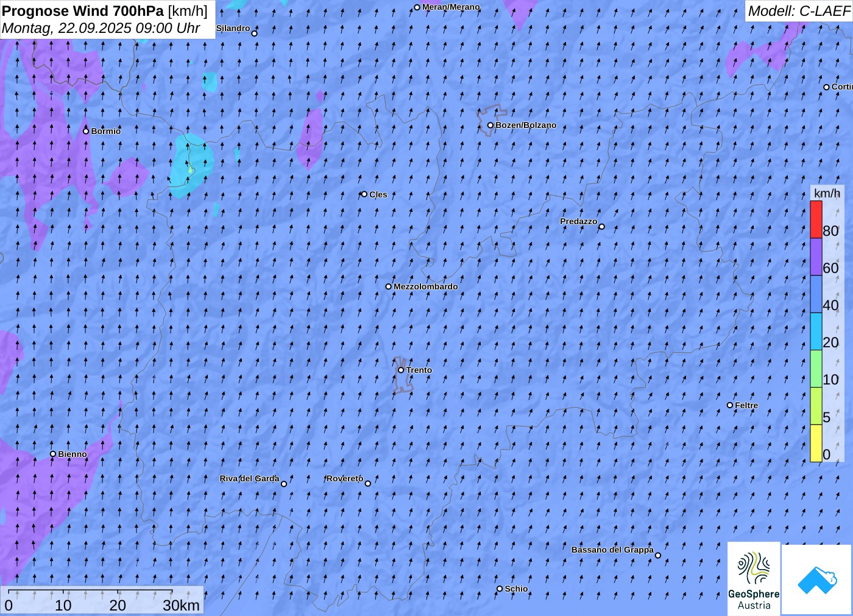Click the light green 10 km/h legend color
This screenshot has width=853, height=616.
pos(816,368)
